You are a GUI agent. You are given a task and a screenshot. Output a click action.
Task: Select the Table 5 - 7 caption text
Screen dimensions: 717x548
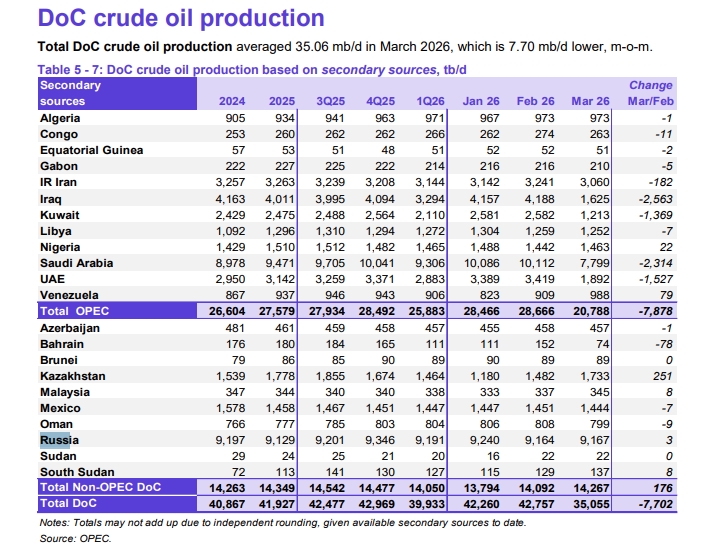(253, 69)
